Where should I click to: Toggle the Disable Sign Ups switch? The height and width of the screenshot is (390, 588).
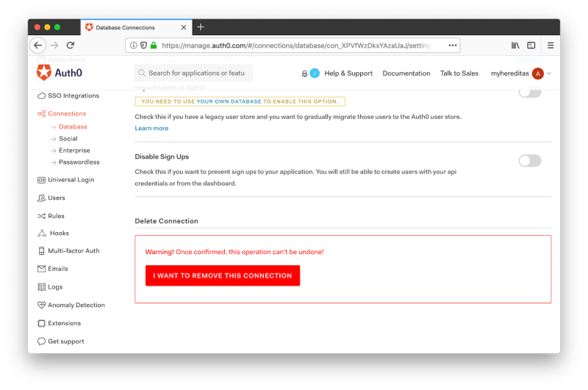click(530, 161)
